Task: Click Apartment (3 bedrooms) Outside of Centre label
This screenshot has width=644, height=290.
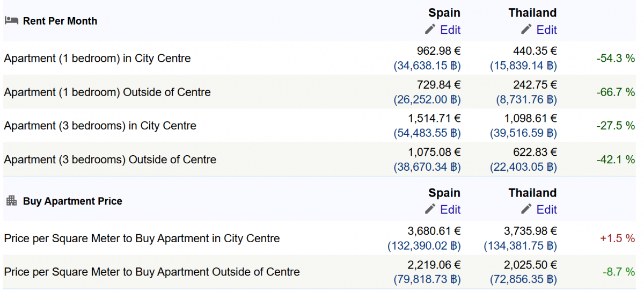Action: (x=110, y=160)
